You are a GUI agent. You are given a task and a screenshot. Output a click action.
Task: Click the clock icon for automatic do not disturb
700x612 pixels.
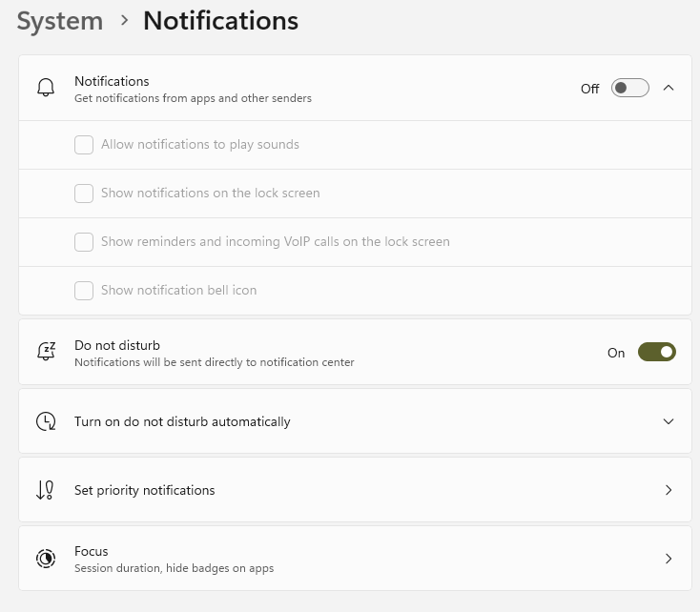46,421
